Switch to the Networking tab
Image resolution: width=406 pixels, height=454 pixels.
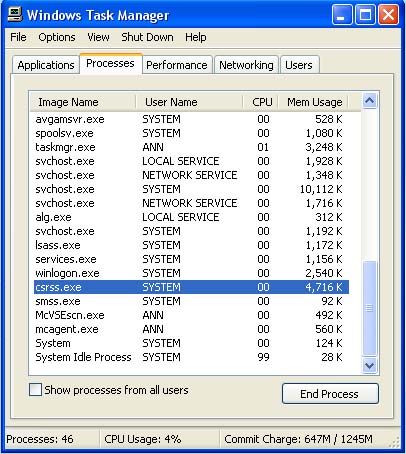click(x=246, y=65)
